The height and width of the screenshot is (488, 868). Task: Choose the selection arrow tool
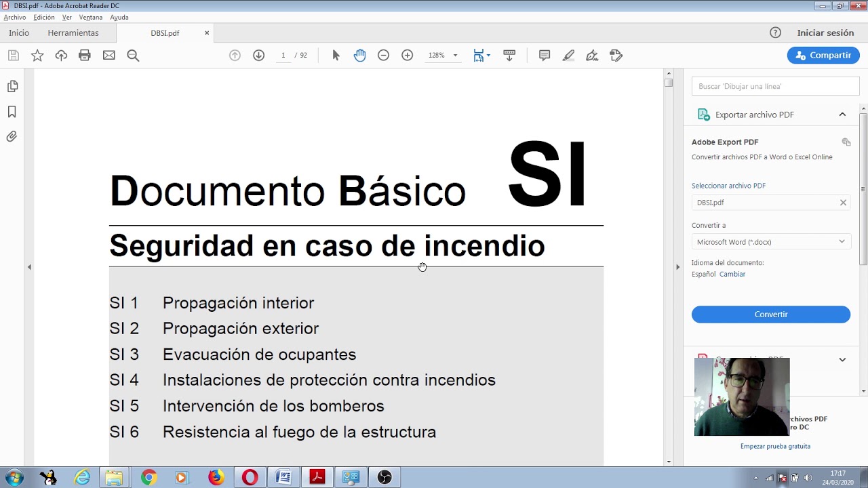pos(336,56)
